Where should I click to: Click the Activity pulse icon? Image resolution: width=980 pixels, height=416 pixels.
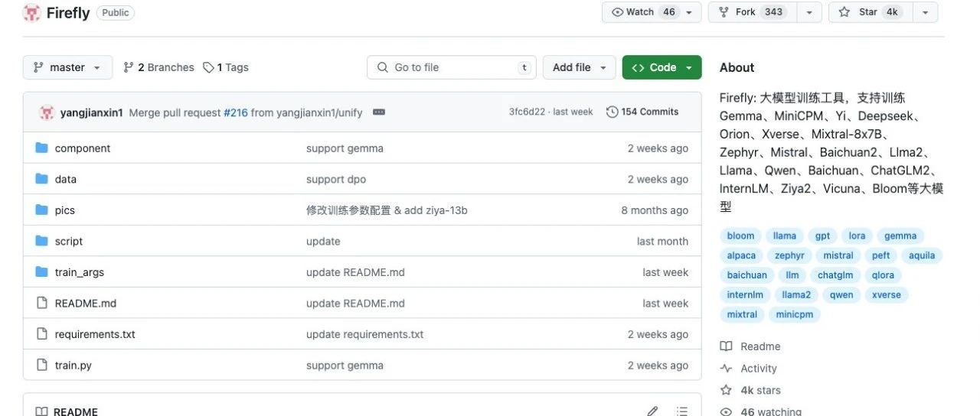(x=726, y=369)
